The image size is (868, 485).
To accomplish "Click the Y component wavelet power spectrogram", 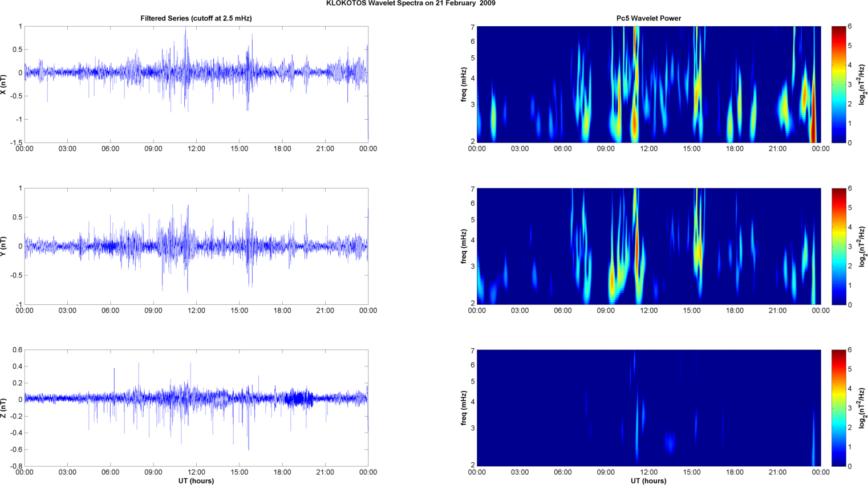I will pos(648,246).
